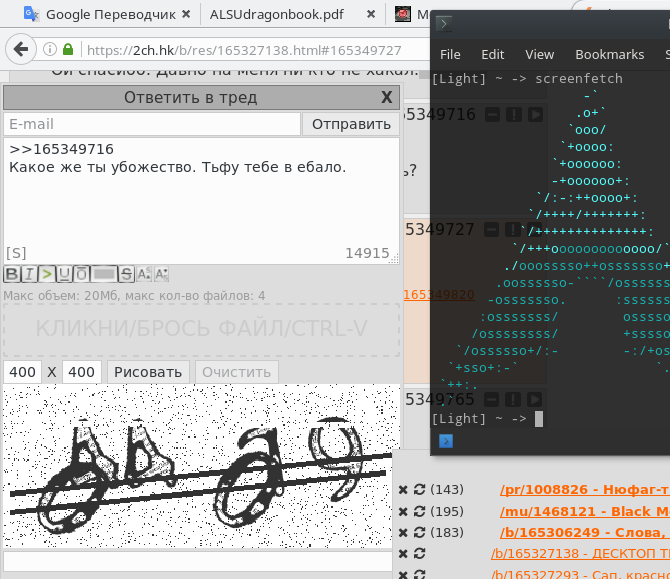Click the Макс объем: 20Мб info text

pos(134,296)
